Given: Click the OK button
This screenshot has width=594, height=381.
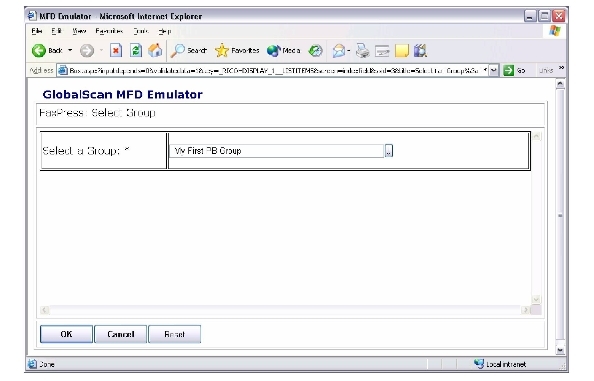Looking at the screenshot, I should [66, 334].
